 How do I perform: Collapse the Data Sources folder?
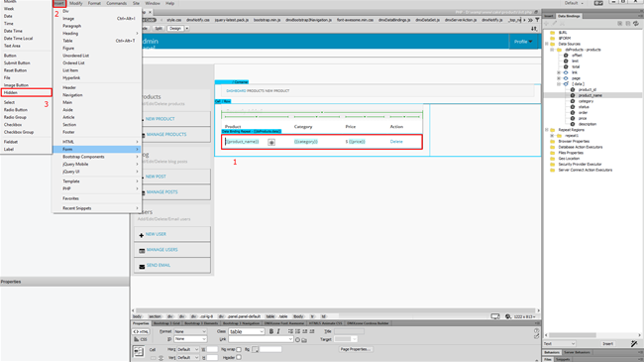click(547, 44)
